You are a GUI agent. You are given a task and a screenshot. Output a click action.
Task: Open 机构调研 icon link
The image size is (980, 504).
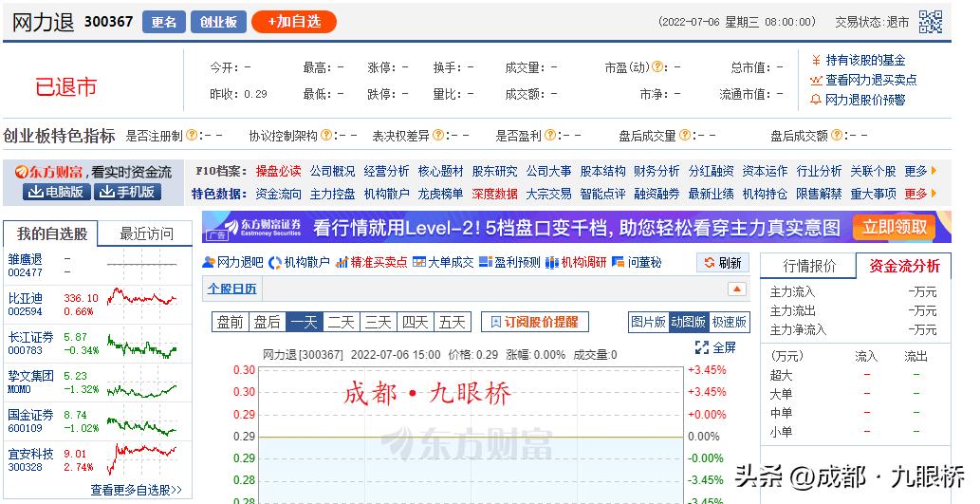coord(576,263)
